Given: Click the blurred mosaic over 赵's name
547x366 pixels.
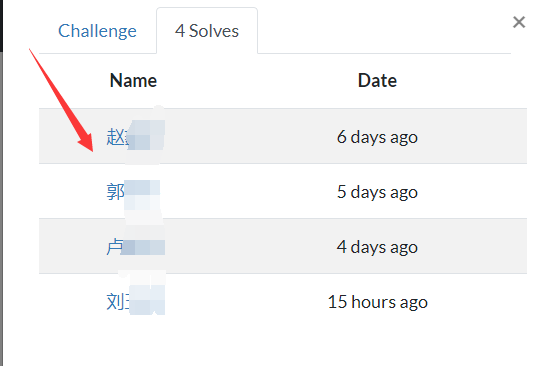Looking at the screenshot, I should [x=146, y=135].
